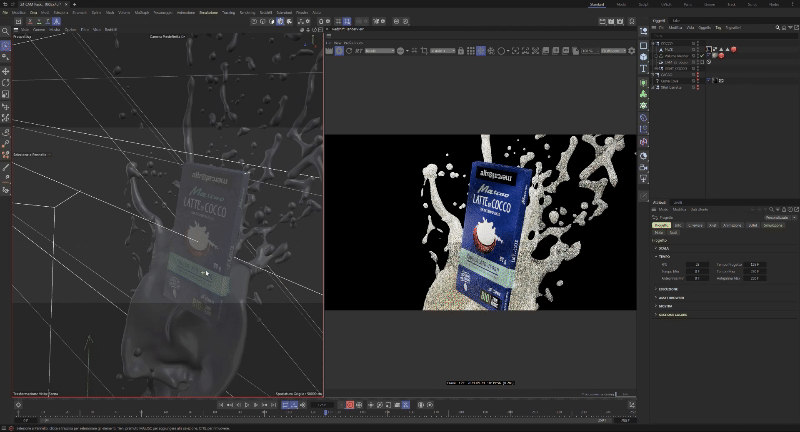Click the Redshift RT render button
The width and height of the screenshot is (800, 432).
point(359,51)
